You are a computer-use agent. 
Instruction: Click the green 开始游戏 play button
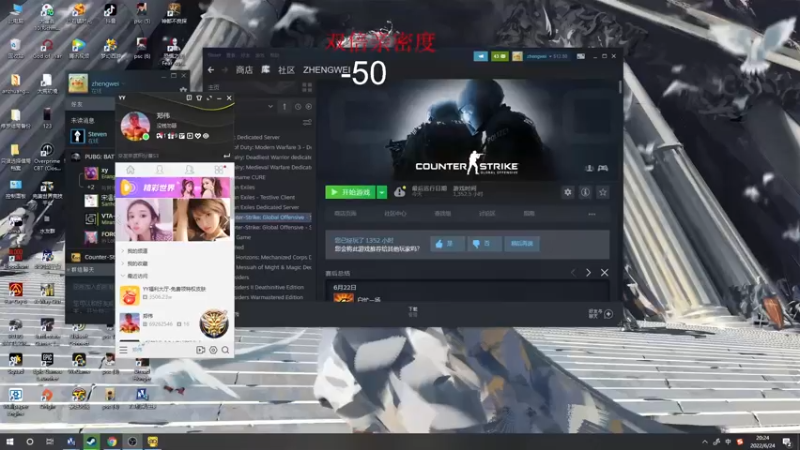[x=351, y=192]
